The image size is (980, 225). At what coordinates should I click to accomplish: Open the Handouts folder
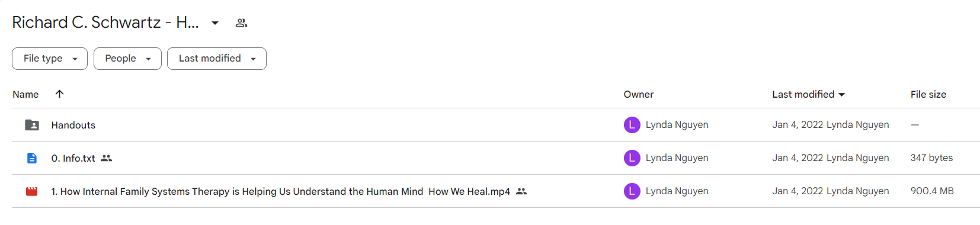pyautogui.click(x=73, y=125)
